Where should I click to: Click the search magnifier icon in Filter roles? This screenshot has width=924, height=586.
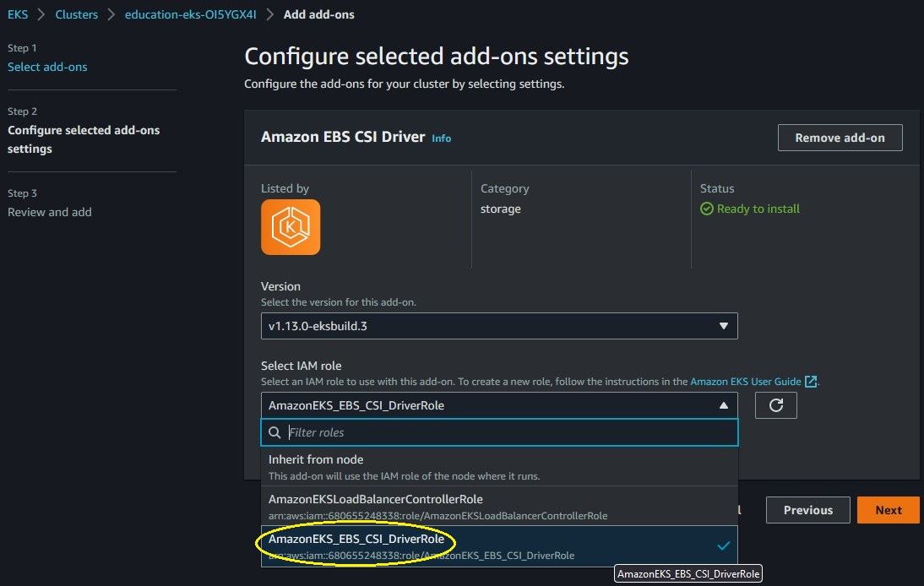pos(274,432)
